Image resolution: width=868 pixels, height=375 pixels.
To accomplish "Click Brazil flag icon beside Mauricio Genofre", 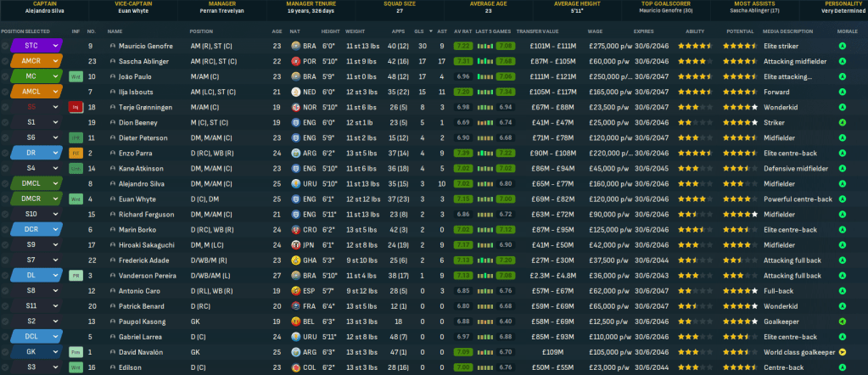I will tap(295, 46).
